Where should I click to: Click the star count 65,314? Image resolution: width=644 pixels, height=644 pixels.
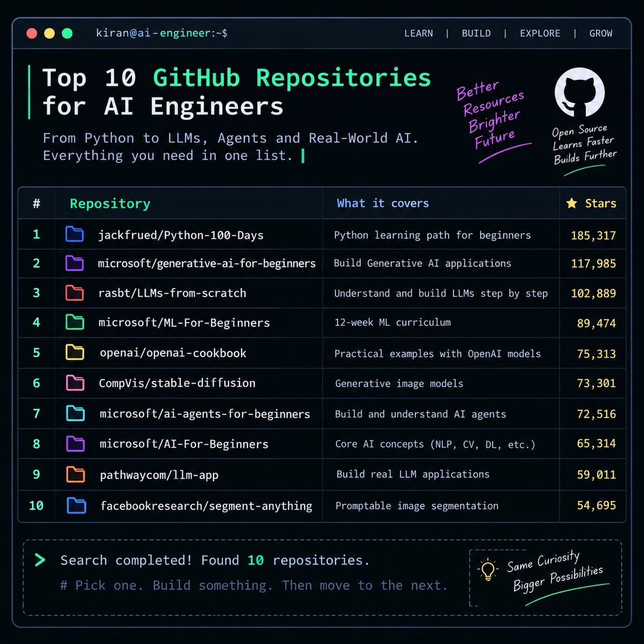pos(596,444)
